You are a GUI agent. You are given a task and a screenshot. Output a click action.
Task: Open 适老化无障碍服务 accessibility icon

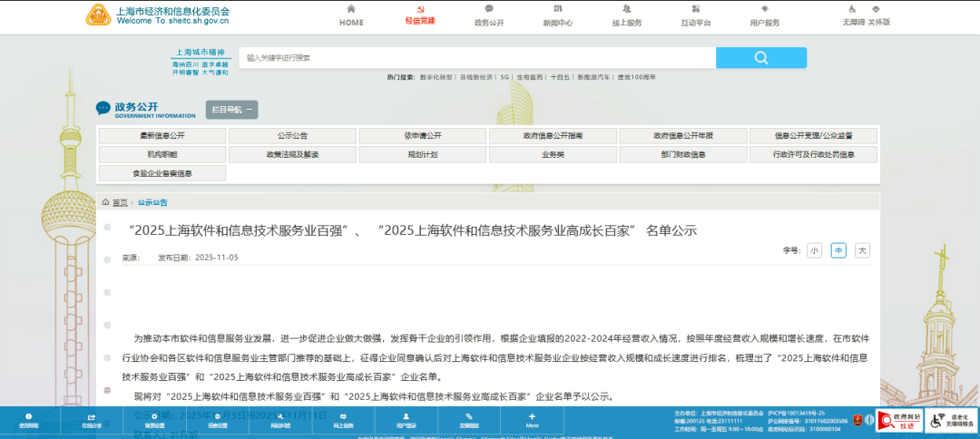click(x=952, y=420)
